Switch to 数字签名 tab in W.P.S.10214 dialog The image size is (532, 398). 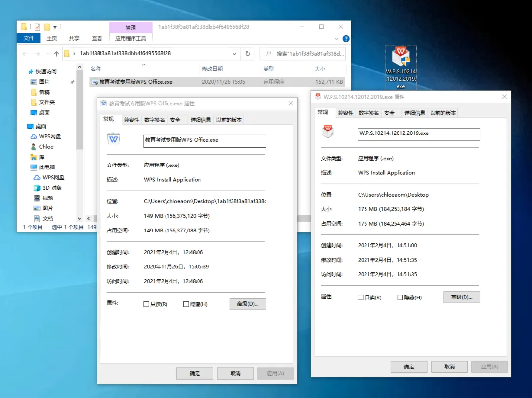(x=368, y=113)
